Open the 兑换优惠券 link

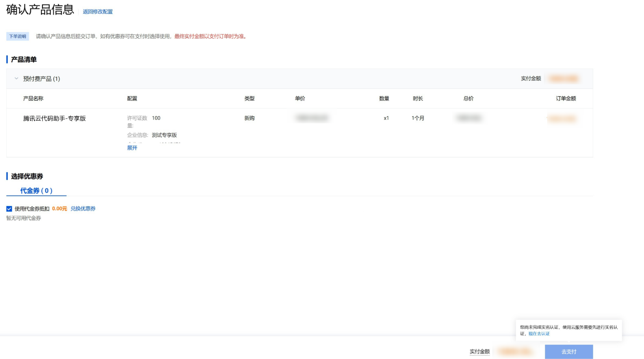point(83,209)
